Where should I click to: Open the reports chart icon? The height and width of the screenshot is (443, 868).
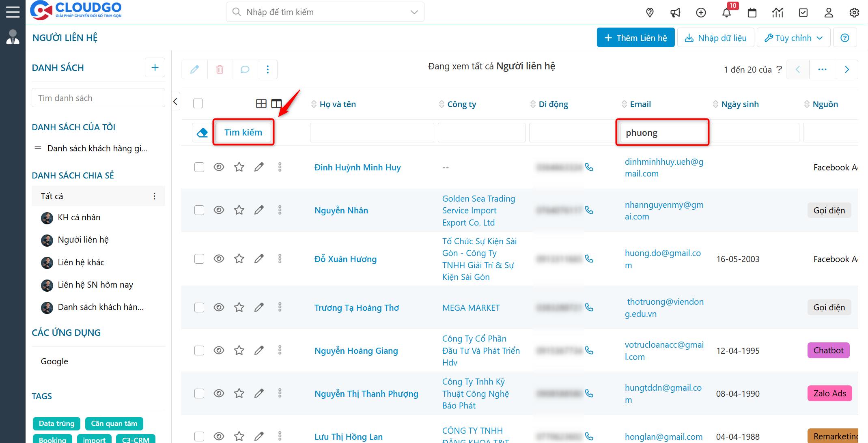778,13
